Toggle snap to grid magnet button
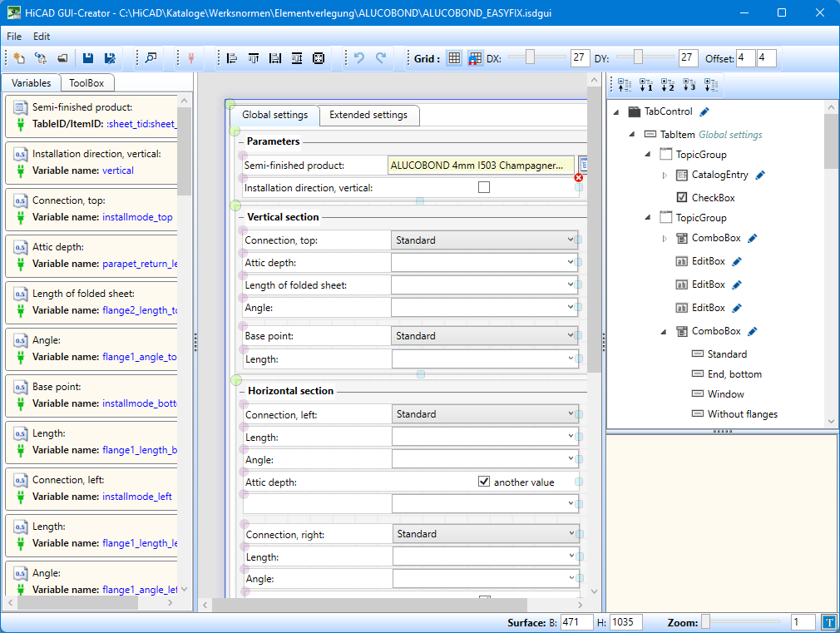This screenshot has width=840, height=633. [x=475, y=58]
